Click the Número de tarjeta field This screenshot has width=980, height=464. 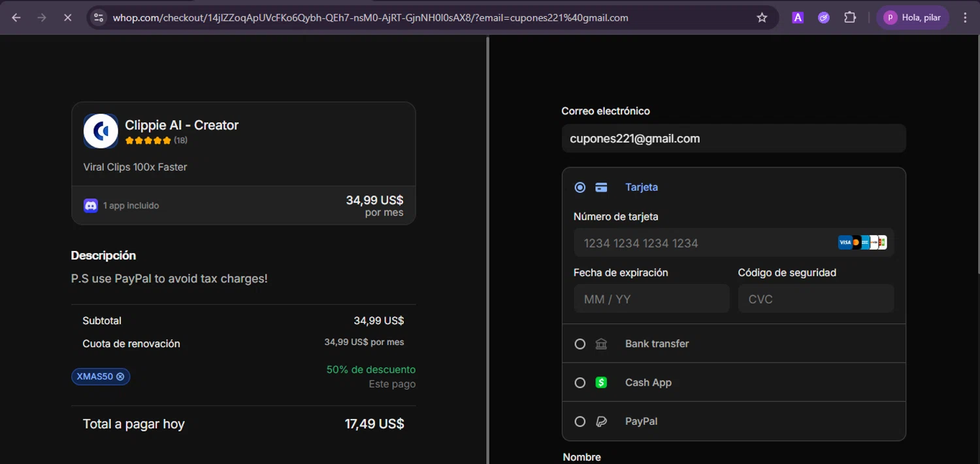734,242
